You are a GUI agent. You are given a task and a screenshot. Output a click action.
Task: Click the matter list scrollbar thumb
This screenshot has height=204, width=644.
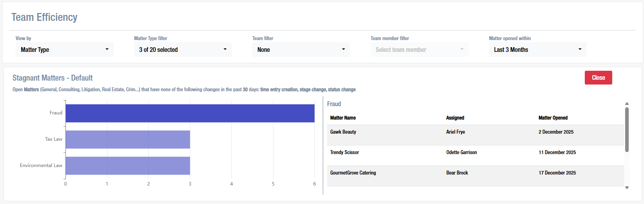(x=627, y=130)
